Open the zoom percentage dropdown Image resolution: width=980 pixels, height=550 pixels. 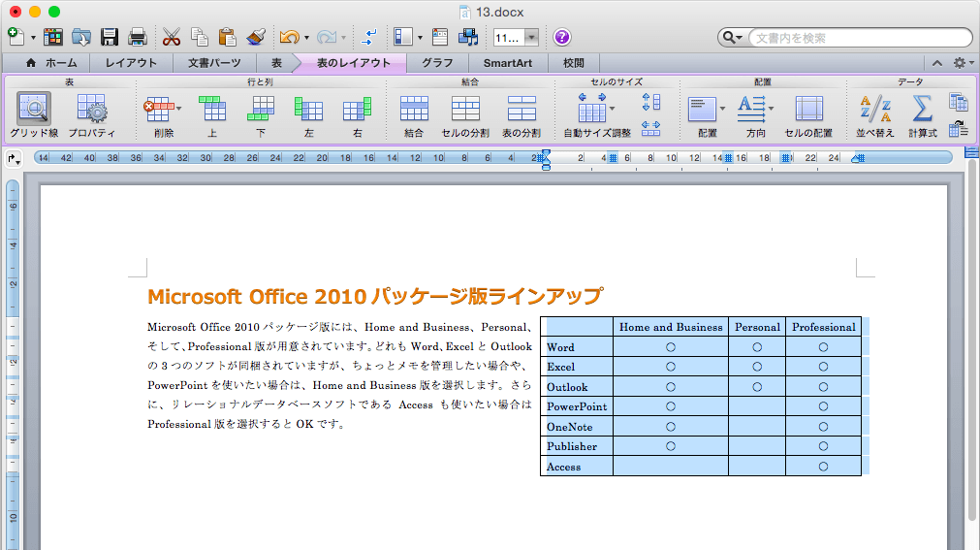pyautogui.click(x=531, y=38)
